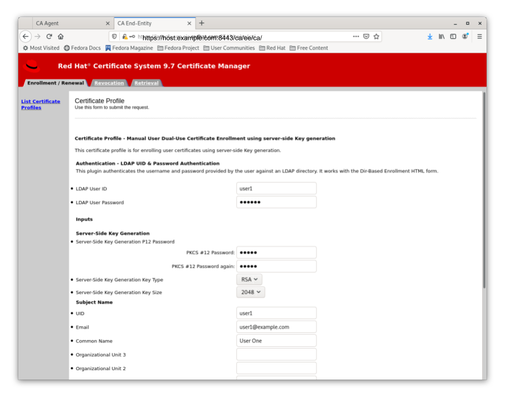Open the Library icon

[442, 37]
